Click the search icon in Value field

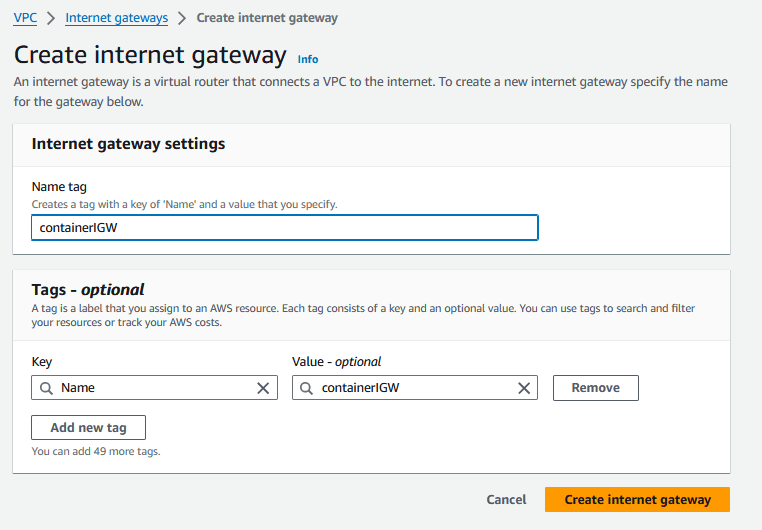point(307,388)
